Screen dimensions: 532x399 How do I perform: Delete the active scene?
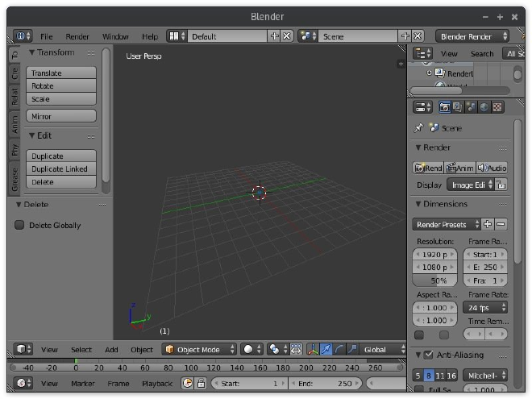(x=418, y=36)
